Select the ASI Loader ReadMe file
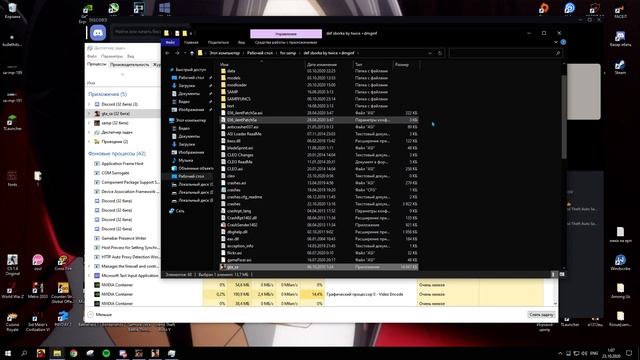This screenshot has height=360, width=640. (x=244, y=134)
